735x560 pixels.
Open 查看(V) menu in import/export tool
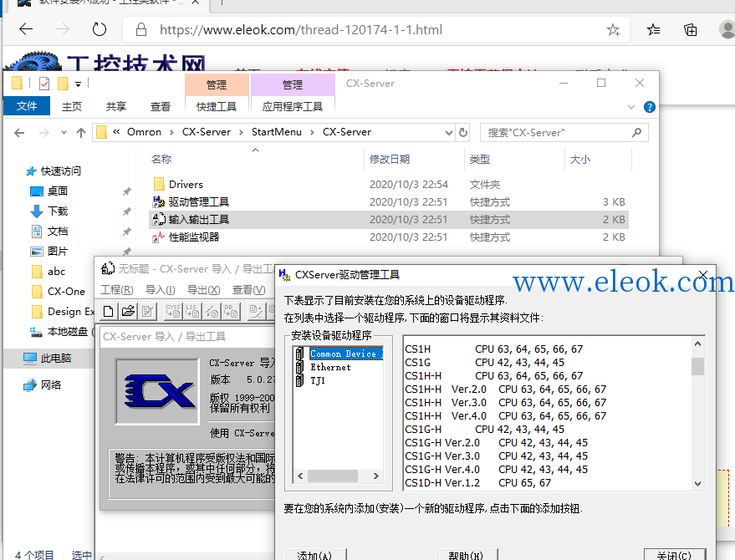tap(249, 290)
